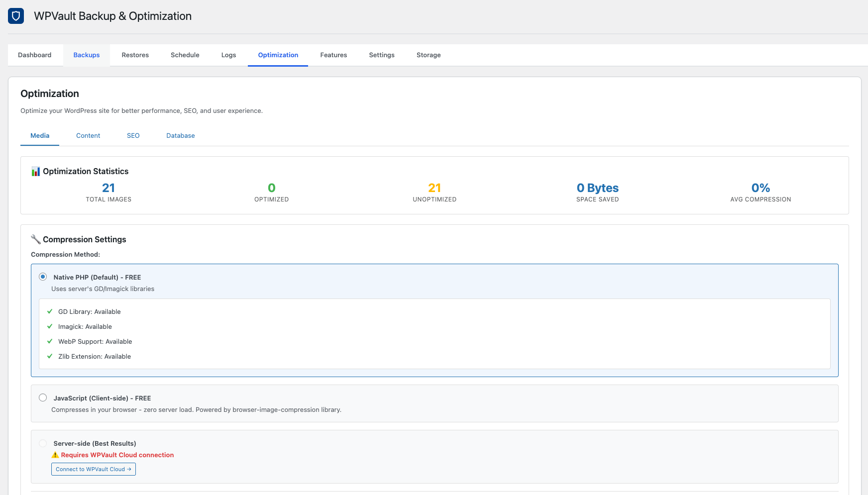Open the SEO sub-tab
The width and height of the screenshot is (868, 495).
coord(133,136)
